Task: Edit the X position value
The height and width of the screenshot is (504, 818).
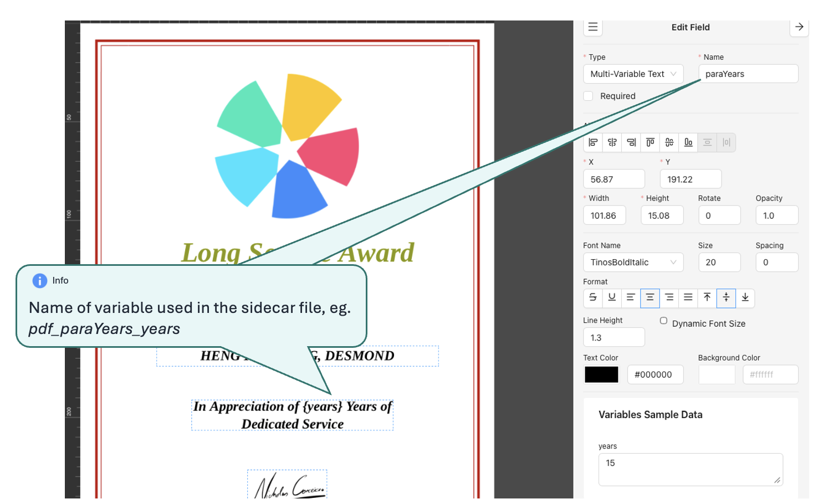Action: (x=614, y=179)
